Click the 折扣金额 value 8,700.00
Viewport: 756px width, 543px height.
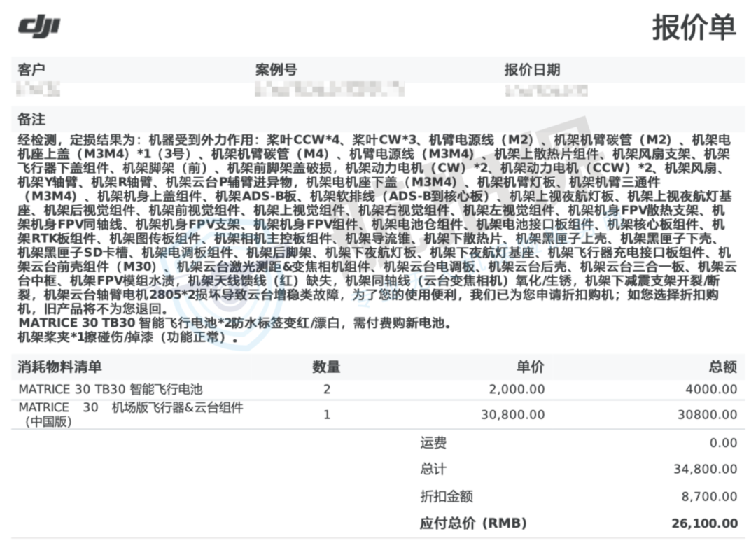[709, 496]
